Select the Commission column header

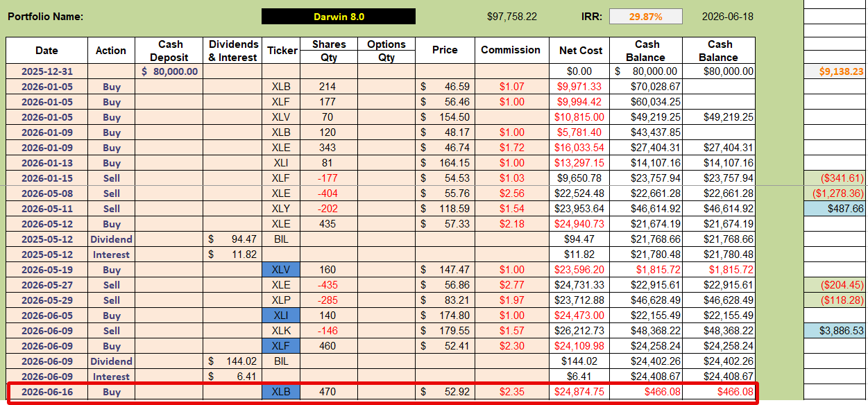point(511,51)
